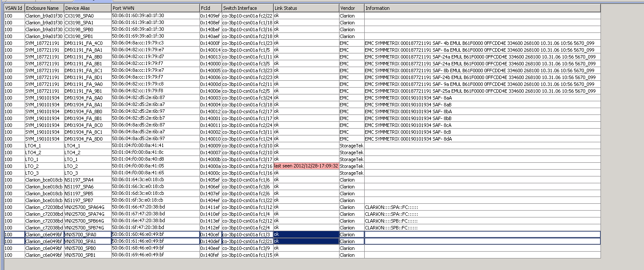The height and width of the screenshot is (270, 644).
Task: Click FcId 0x140fef
Action: click(x=211, y=255)
